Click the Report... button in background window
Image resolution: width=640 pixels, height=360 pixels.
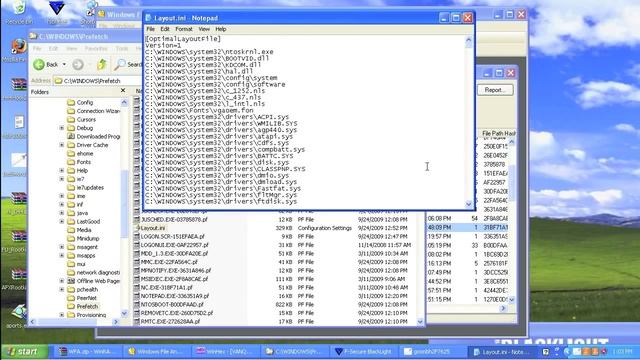pyautogui.click(x=495, y=90)
